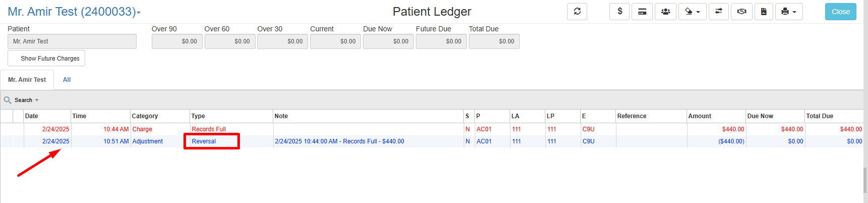Open the credit card payment icon

coord(642,12)
